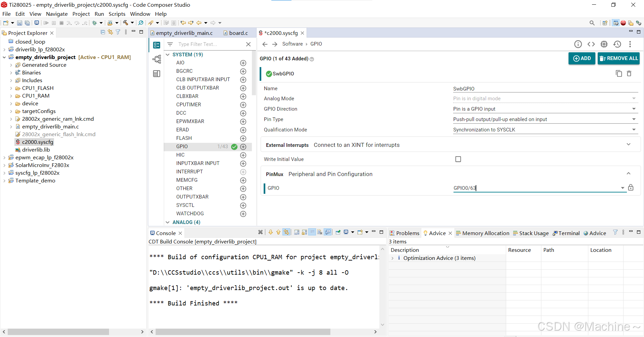This screenshot has height=337, width=644.
Task: Open the SysConfig info icon
Action: 578,44
